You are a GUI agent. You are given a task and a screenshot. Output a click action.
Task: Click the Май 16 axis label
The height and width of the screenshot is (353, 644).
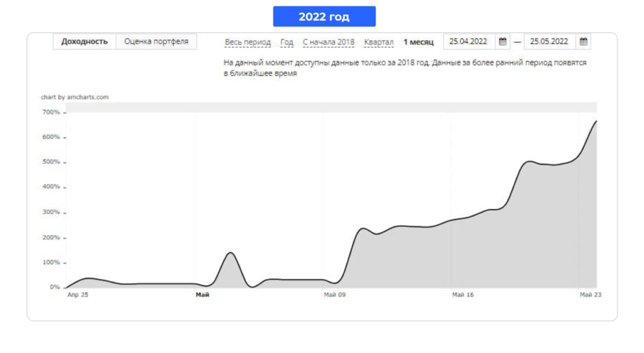[463, 295]
